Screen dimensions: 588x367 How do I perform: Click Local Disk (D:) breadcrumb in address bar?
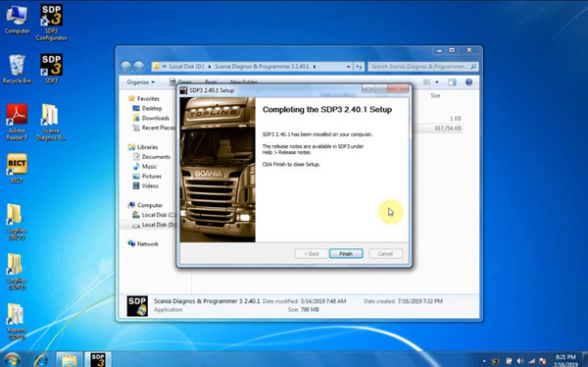[187, 67]
